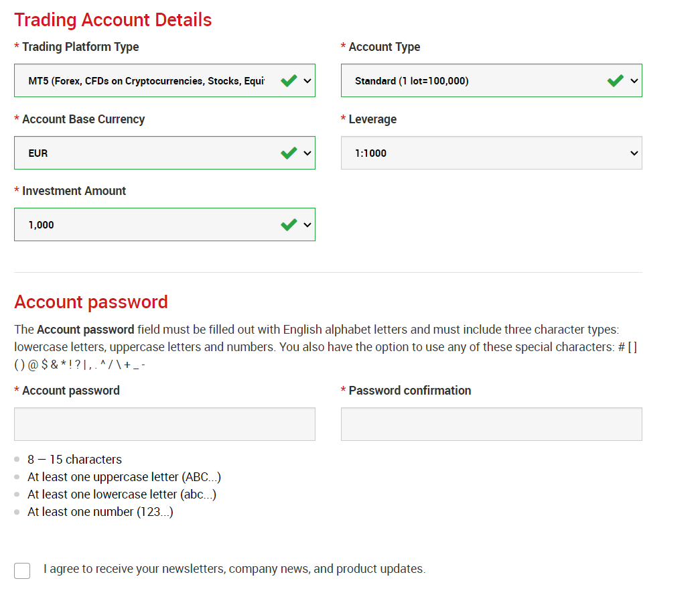The width and height of the screenshot is (700, 595).
Task: Open the Account Type dropdown arrow
Action: [x=634, y=81]
